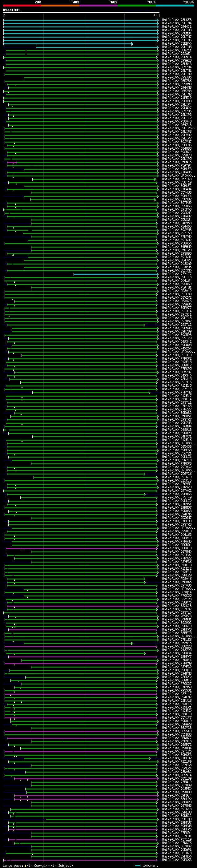Click the label UniRef100_Q9LVD2
The width and height of the screenshot is (197, 868).
[176, 135]
